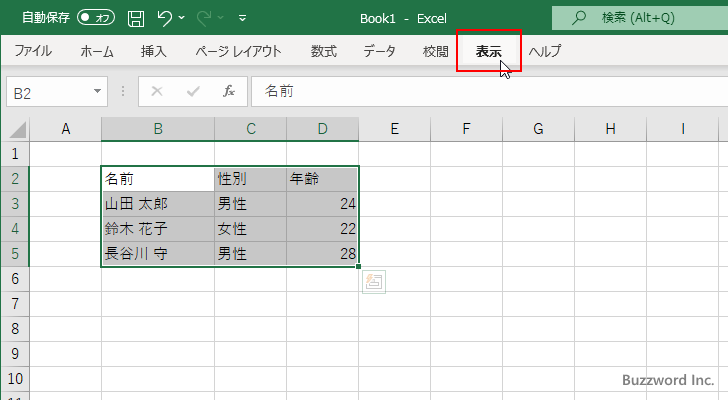Click cell containing 女性
The image size is (728, 400).
[251, 229]
